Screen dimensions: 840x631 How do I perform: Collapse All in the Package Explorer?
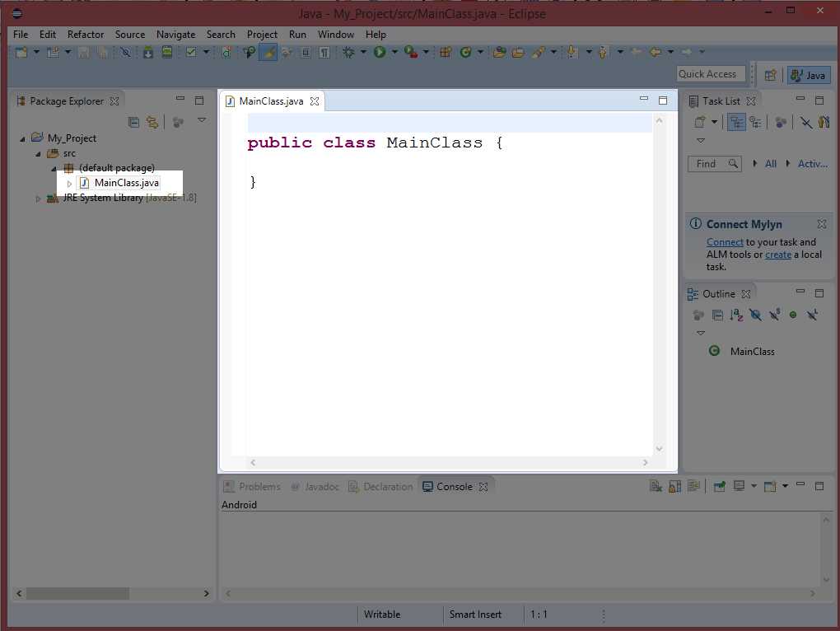coord(134,122)
